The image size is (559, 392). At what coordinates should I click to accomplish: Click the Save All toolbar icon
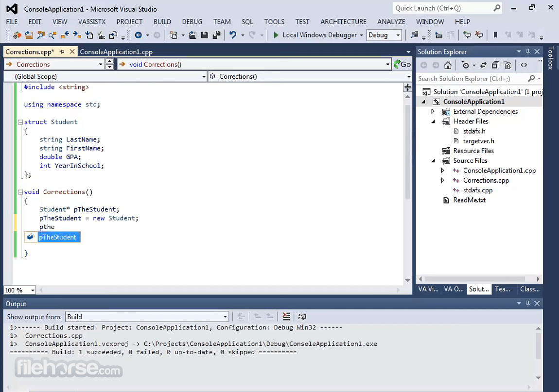coord(216,35)
